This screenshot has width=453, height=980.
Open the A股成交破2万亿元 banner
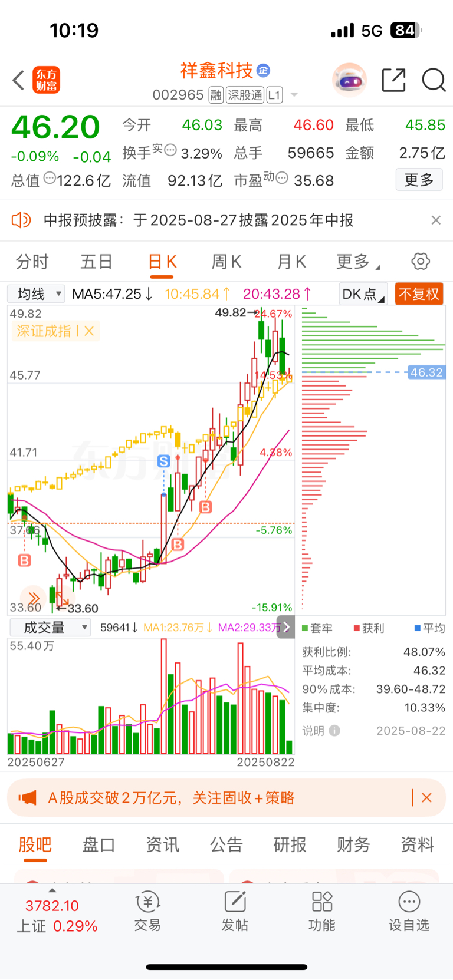tap(171, 798)
